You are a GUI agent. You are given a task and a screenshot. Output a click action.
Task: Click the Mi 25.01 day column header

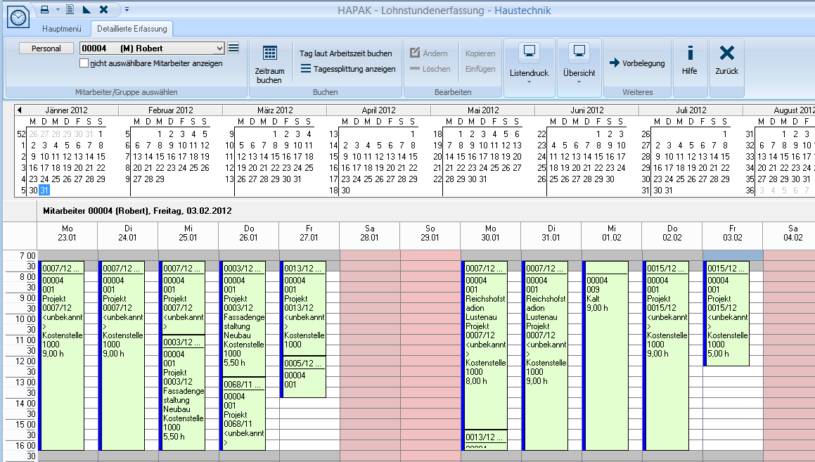pyautogui.click(x=188, y=233)
